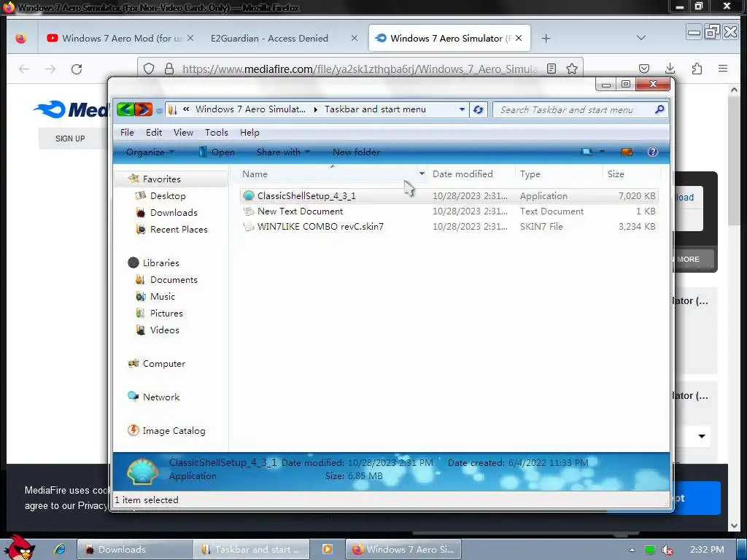Sort by Date modified column header
The image size is (747, 560).
click(x=471, y=174)
